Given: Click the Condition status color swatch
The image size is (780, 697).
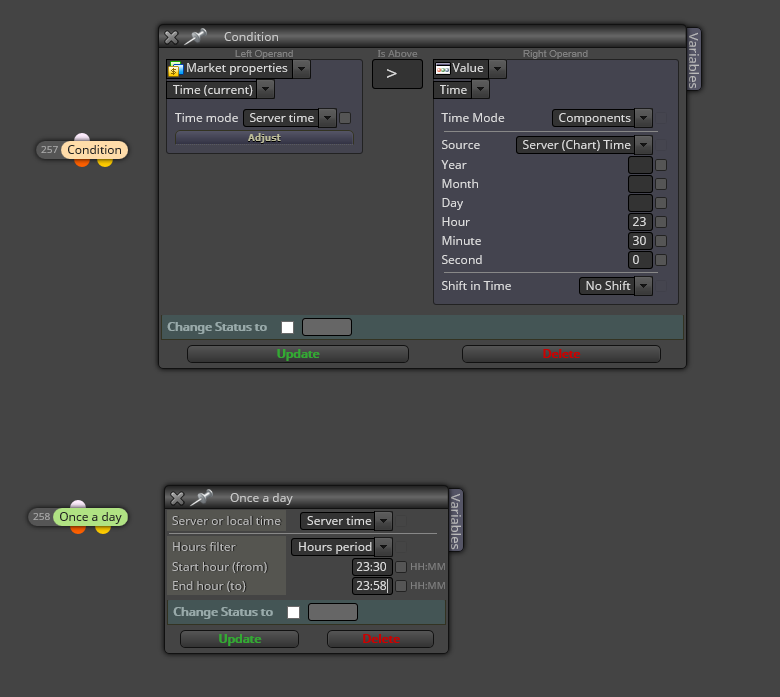Looking at the screenshot, I should (327, 327).
